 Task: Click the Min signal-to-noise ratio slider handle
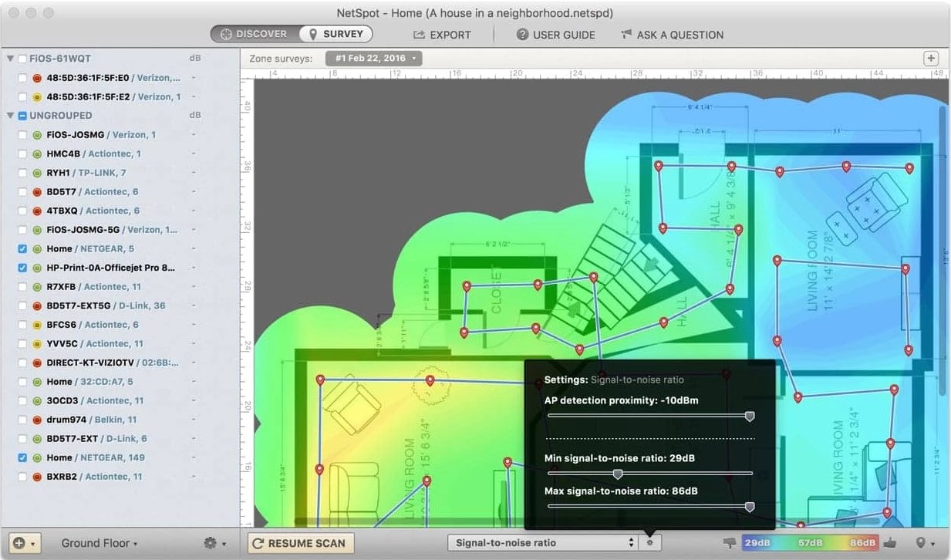point(618,474)
